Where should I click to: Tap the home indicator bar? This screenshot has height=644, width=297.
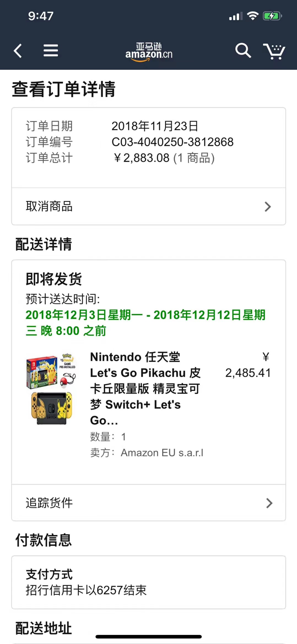(x=148, y=637)
